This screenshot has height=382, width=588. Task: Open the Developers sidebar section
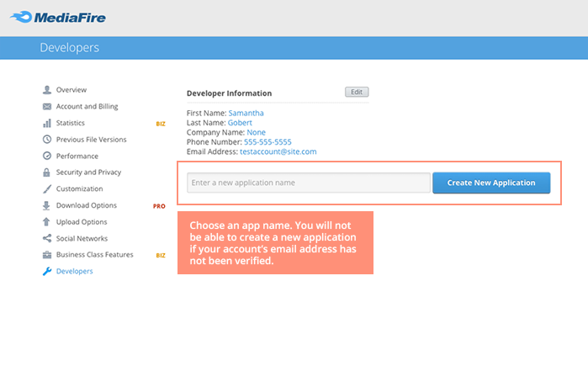75,271
